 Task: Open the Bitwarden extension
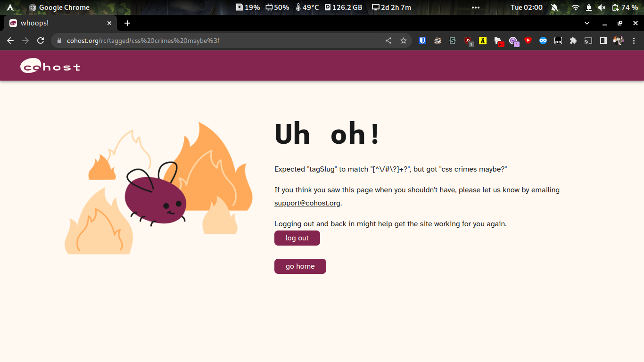pos(422,41)
